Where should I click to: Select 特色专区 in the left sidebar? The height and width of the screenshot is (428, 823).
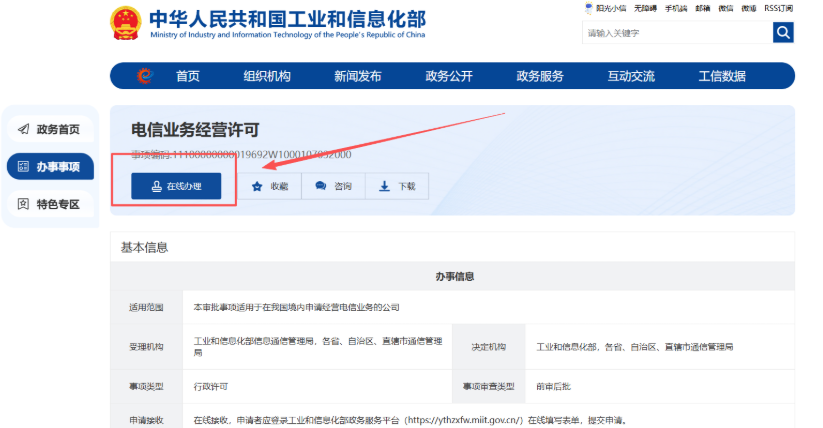[50, 204]
